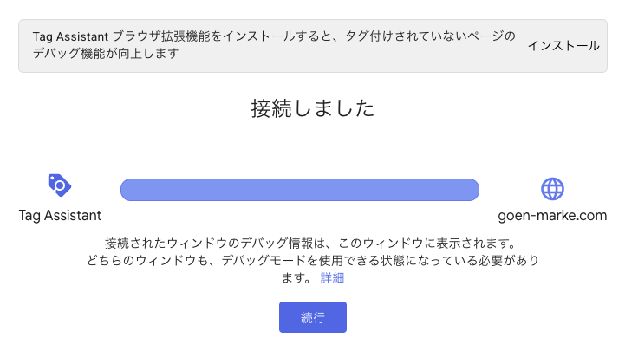Screen dimensions: 625x364
Task: Select the Tag Assistant label under the tag icon
Action: [60, 216]
